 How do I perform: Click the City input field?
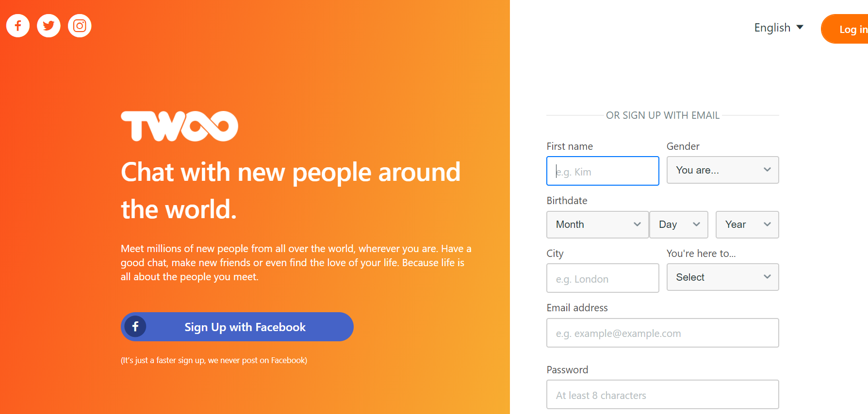pyautogui.click(x=603, y=278)
